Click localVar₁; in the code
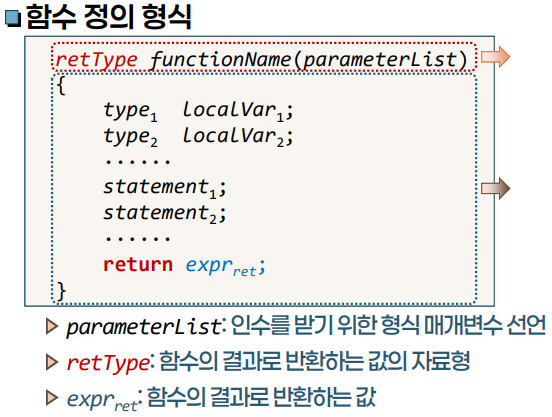 (238, 111)
